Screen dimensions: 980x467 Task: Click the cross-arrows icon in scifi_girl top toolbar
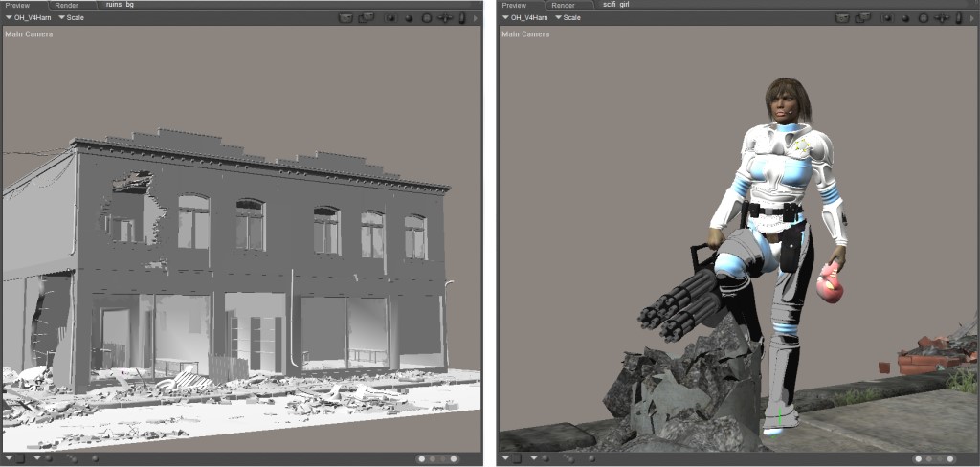pos(942,18)
